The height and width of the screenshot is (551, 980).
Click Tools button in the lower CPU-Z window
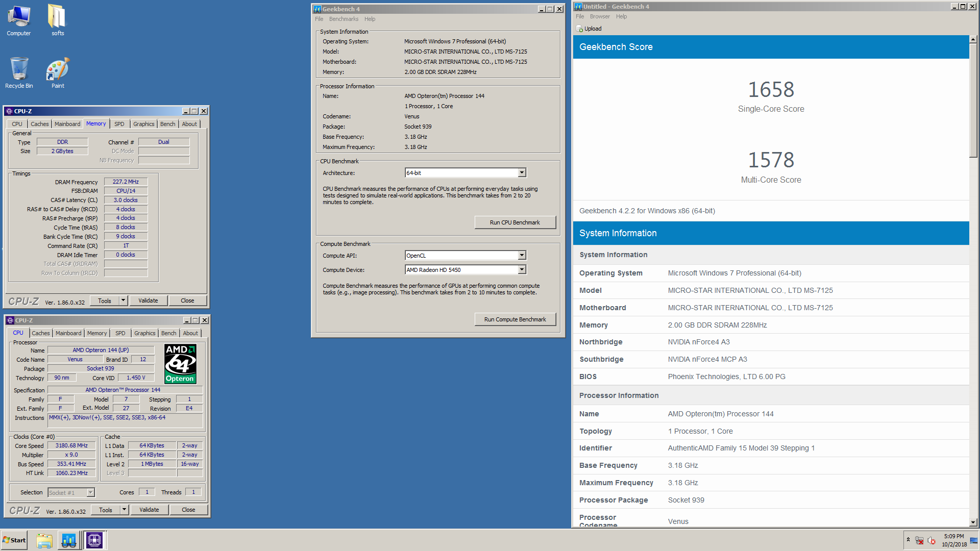[x=106, y=510]
